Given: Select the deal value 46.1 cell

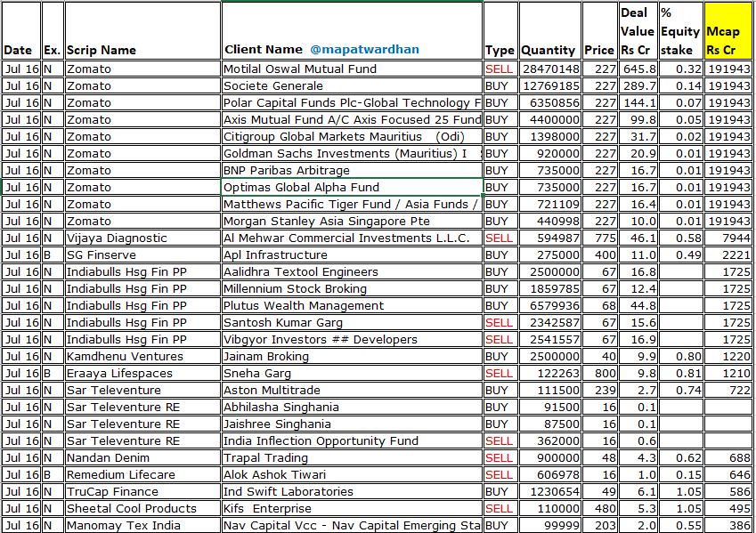Looking at the screenshot, I should pyautogui.click(x=638, y=238).
